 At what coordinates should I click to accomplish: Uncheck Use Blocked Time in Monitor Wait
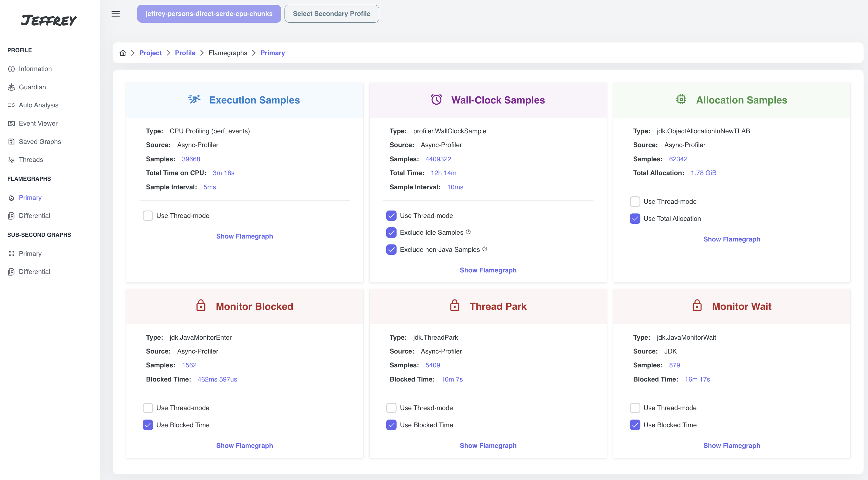coord(635,425)
